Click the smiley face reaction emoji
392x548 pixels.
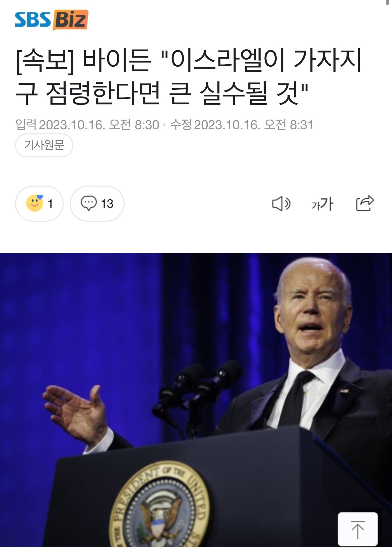pyautogui.click(x=35, y=203)
